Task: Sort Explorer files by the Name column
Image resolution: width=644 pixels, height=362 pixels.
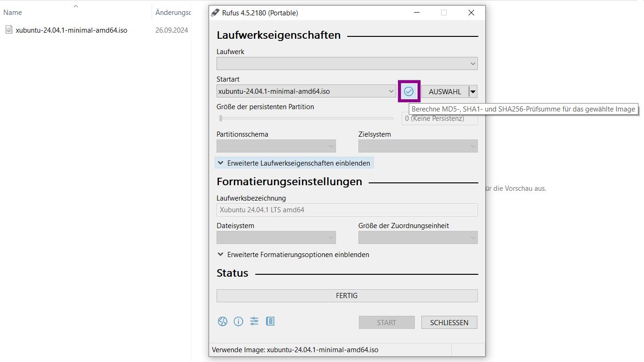Action: (76, 13)
